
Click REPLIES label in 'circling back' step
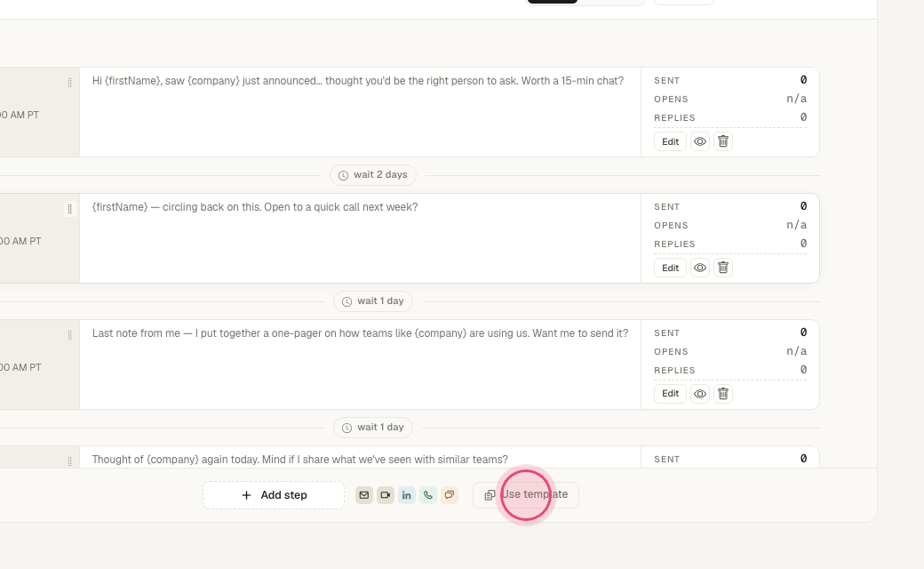674,244
